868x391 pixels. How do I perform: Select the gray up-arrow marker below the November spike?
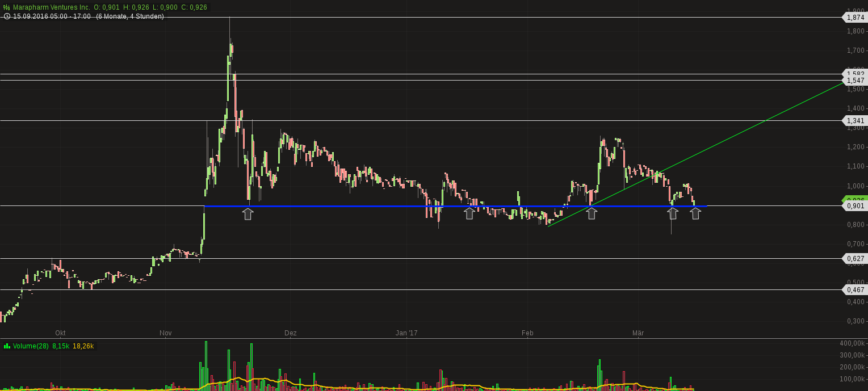click(248, 213)
